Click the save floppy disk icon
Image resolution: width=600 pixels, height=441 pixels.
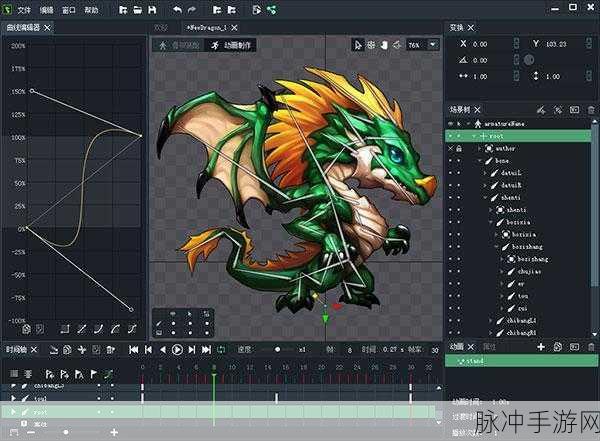point(152,10)
